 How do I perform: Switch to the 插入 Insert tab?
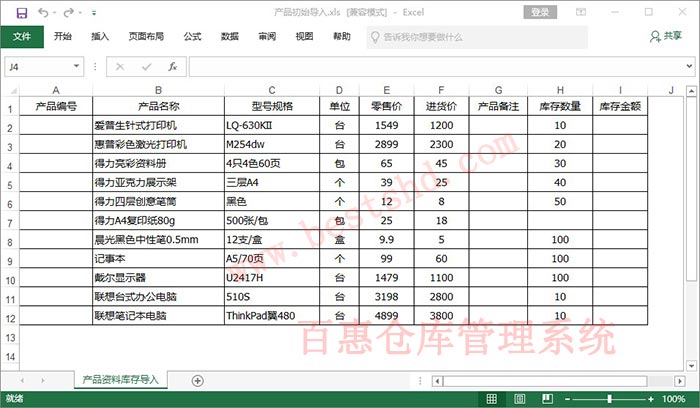click(x=100, y=37)
